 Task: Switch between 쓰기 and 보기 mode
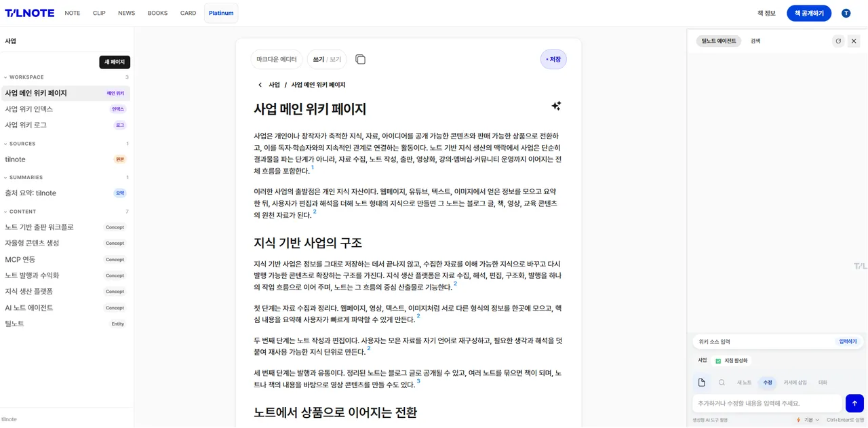[x=327, y=60]
